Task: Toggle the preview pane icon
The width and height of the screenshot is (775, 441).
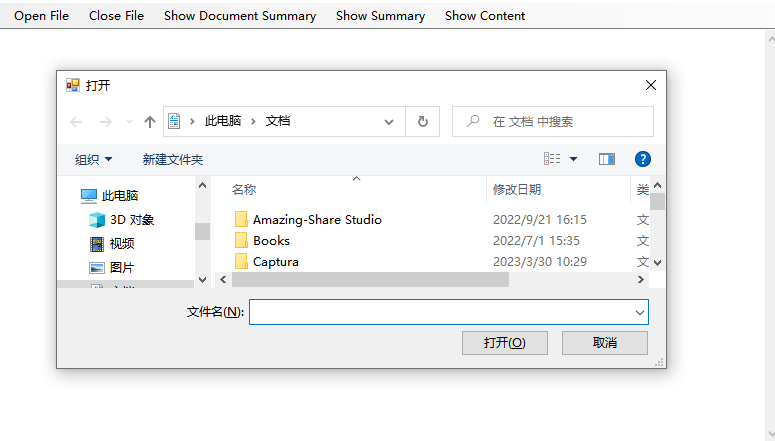Action: pos(606,159)
